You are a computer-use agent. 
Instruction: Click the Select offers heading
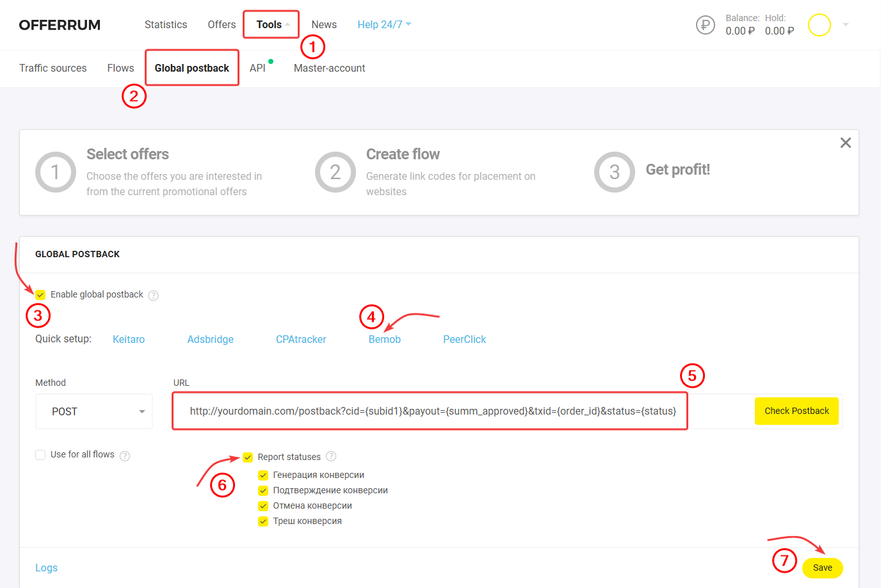pos(127,154)
